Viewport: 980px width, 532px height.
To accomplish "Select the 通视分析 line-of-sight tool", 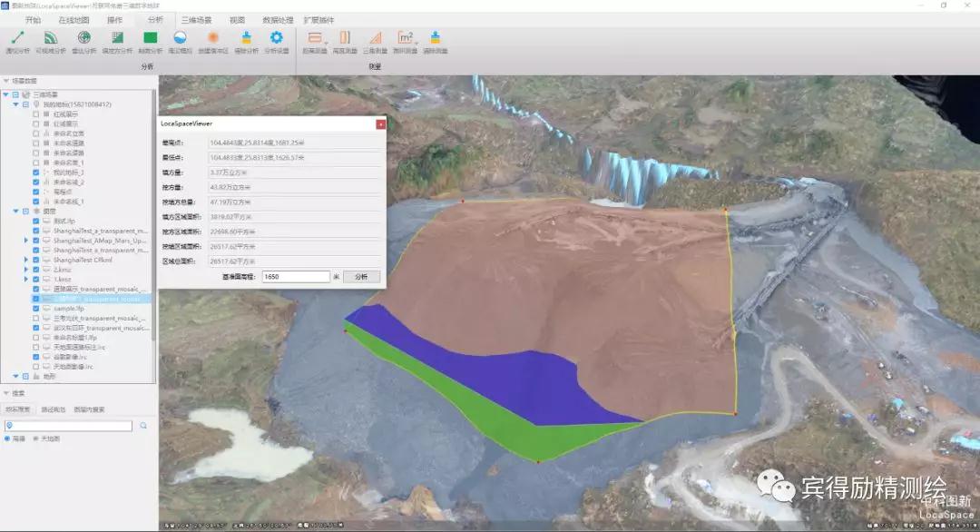I will tap(16, 38).
